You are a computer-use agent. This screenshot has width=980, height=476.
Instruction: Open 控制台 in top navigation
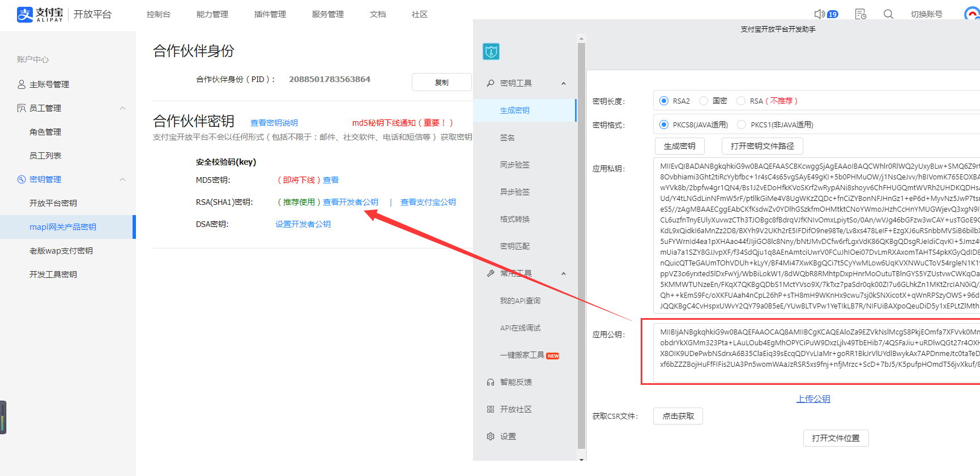click(x=159, y=14)
